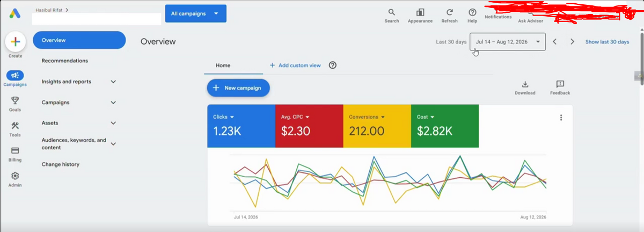Open the All campaigns dropdown
This screenshot has width=644, height=232.
pos(196,13)
